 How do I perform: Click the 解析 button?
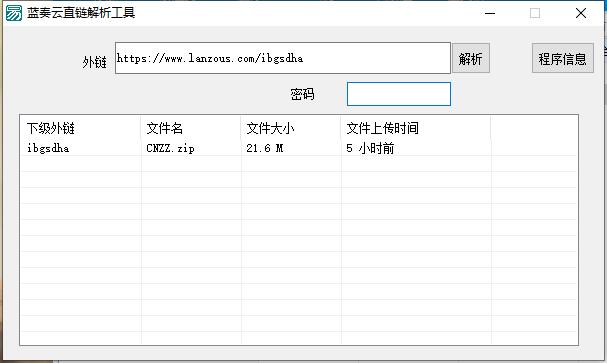pos(471,58)
